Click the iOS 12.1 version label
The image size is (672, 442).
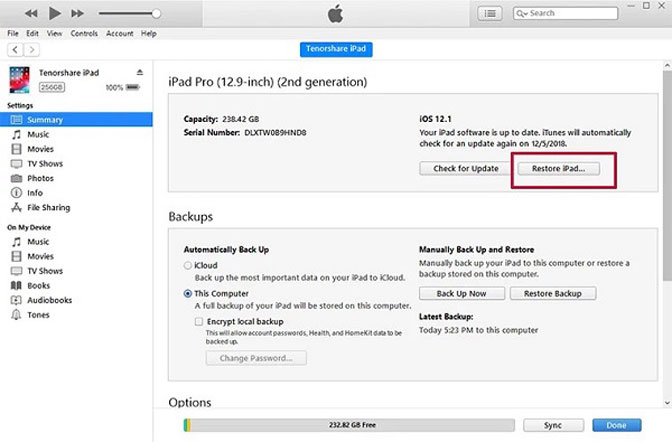[435, 119]
